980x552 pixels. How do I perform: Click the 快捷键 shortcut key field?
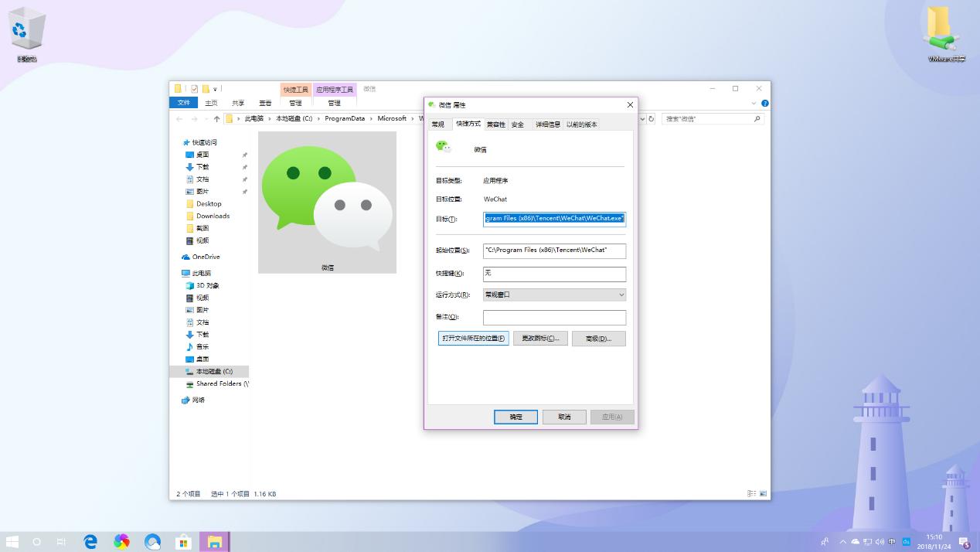point(554,274)
